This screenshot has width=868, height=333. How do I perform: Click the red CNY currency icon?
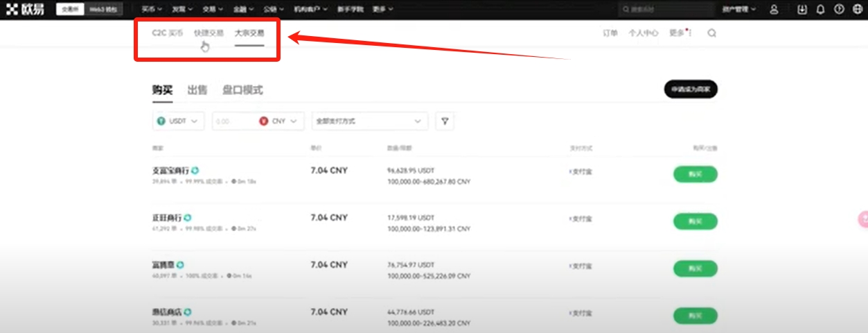click(x=263, y=121)
